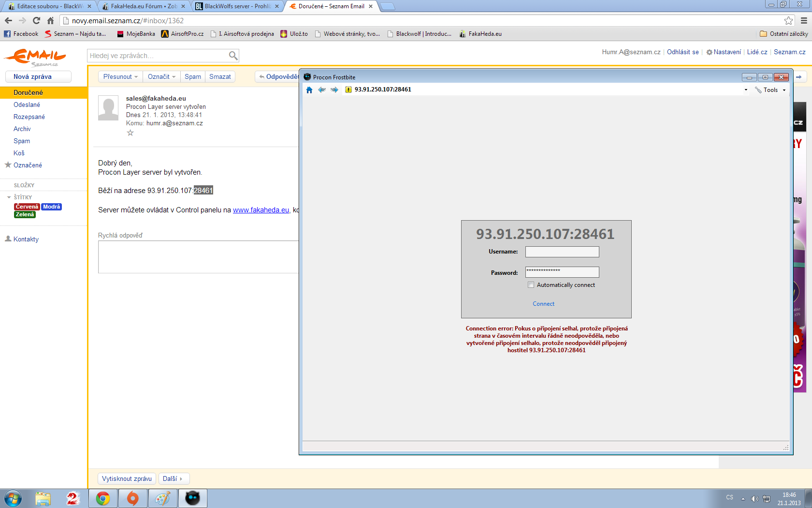The width and height of the screenshot is (812, 508).
Task: Click the volume icon in system tray
Action: point(754,499)
